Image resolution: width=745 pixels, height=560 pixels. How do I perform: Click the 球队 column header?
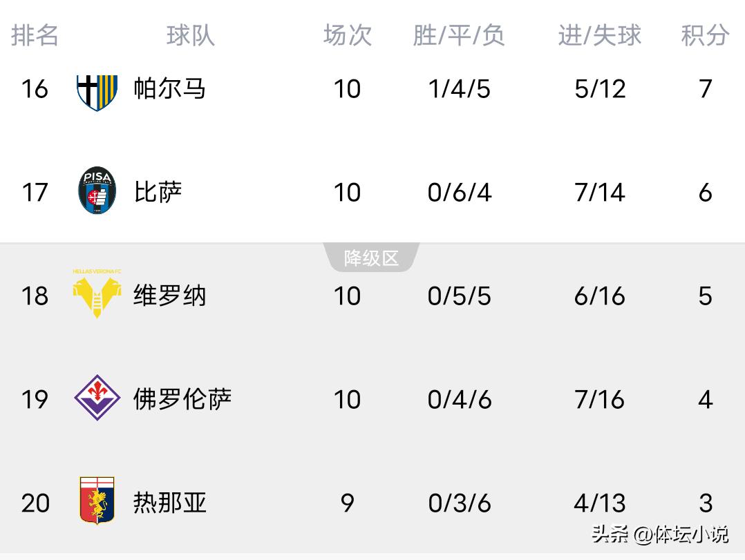click(x=190, y=35)
